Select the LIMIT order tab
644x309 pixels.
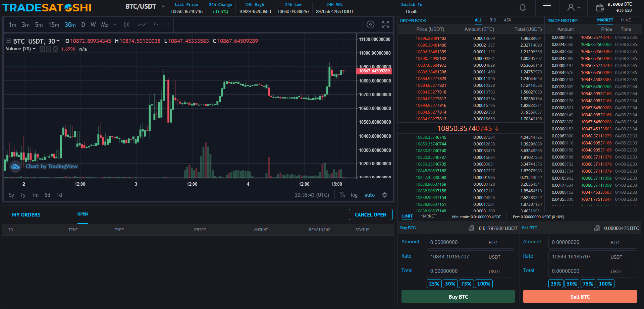(x=408, y=216)
